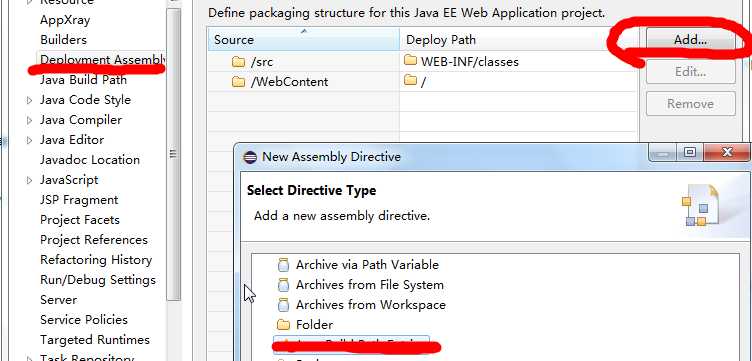
Task: Click the Add... button
Action: 691,39
